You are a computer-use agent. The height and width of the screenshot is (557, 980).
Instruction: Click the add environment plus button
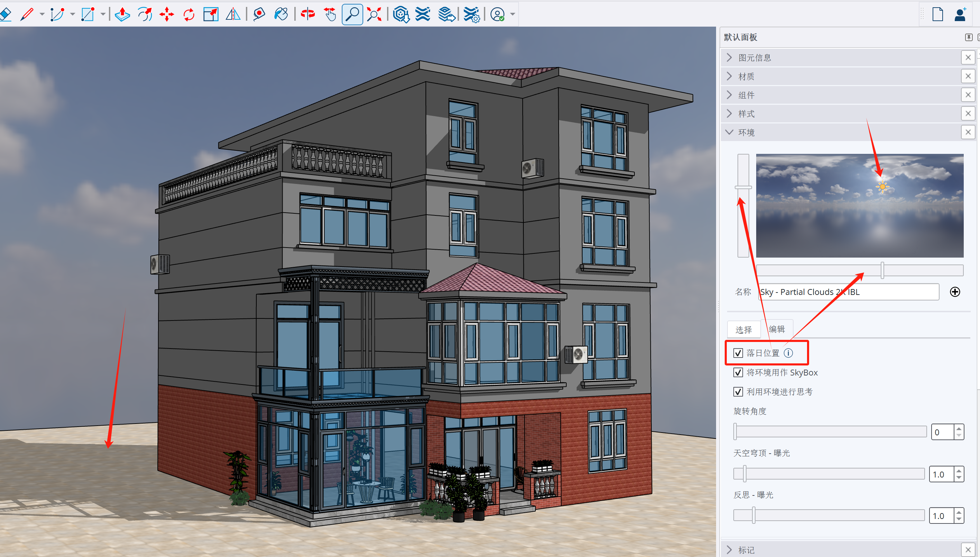(955, 292)
